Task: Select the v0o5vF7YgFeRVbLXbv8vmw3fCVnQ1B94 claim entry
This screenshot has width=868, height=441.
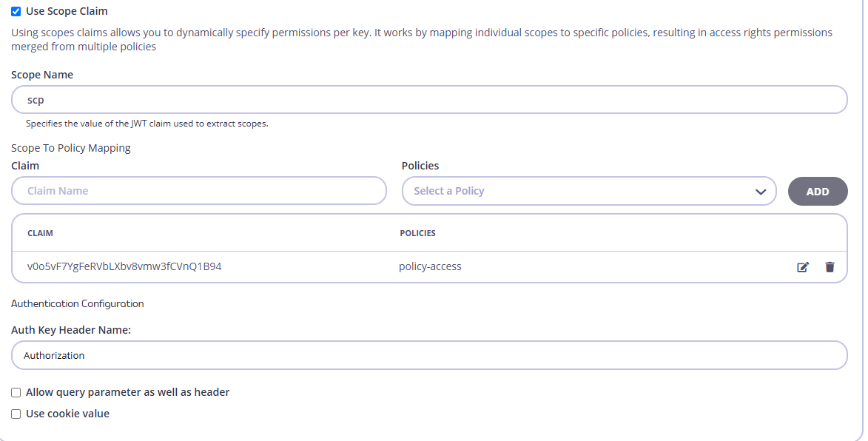Action: [124, 266]
